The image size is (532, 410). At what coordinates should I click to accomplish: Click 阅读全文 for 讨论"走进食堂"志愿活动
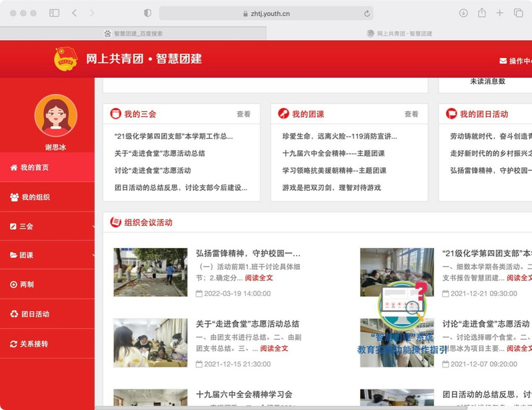519,349
